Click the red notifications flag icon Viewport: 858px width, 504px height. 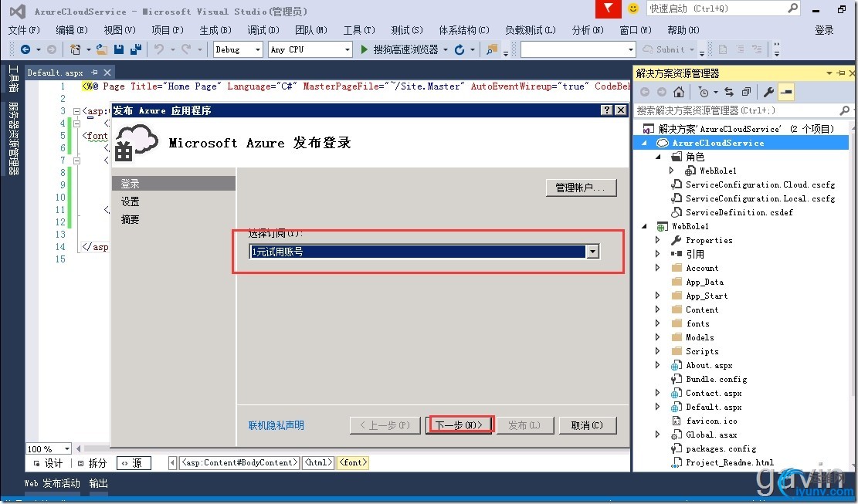[609, 8]
